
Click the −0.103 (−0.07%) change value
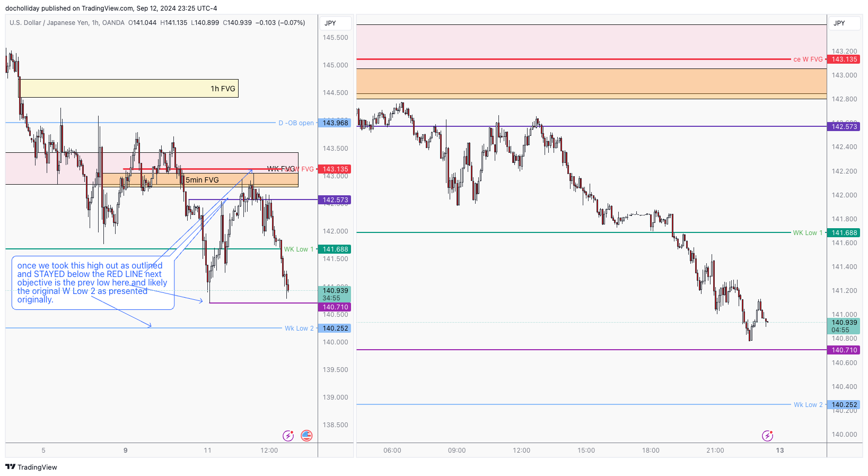280,23
